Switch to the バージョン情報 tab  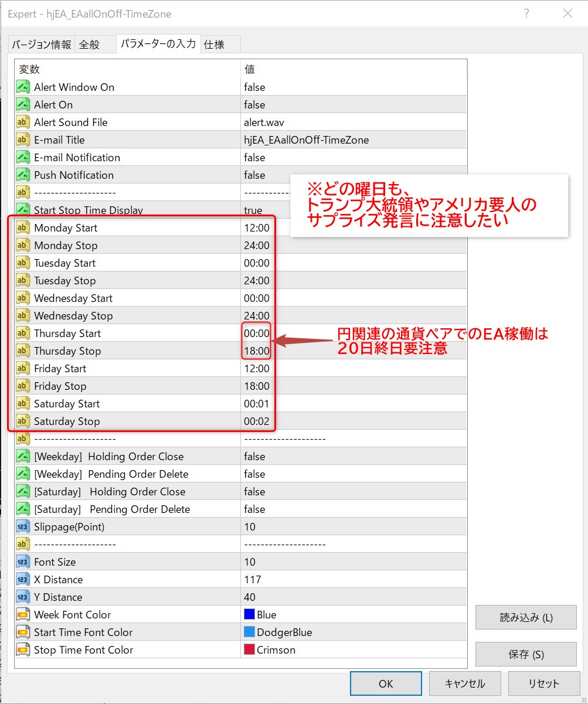pos(41,45)
